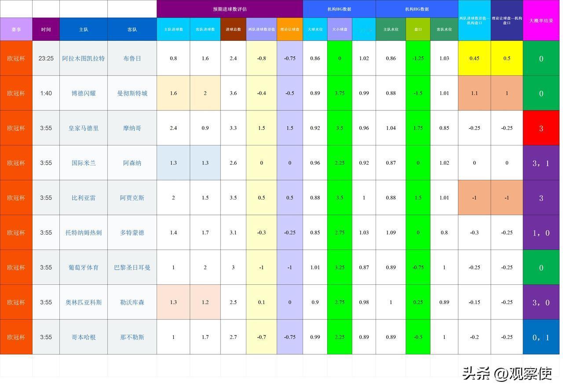563x392 pixels.
Task: Click the 国际米兰 cell
Action: tap(84, 163)
